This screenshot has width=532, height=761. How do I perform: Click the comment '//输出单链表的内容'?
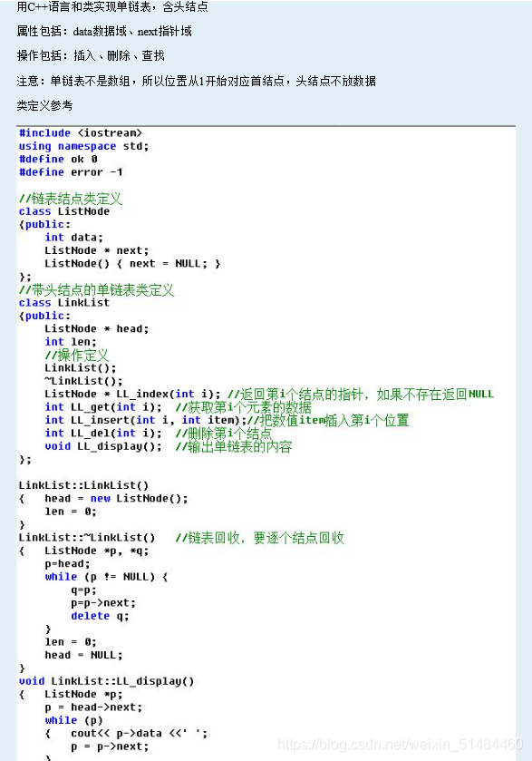(234, 446)
